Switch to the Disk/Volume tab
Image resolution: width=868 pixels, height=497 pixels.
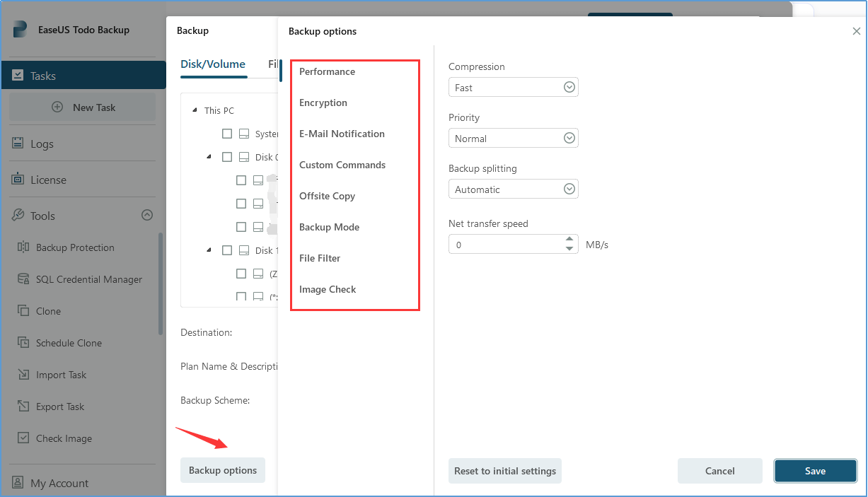tap(213, 64)
